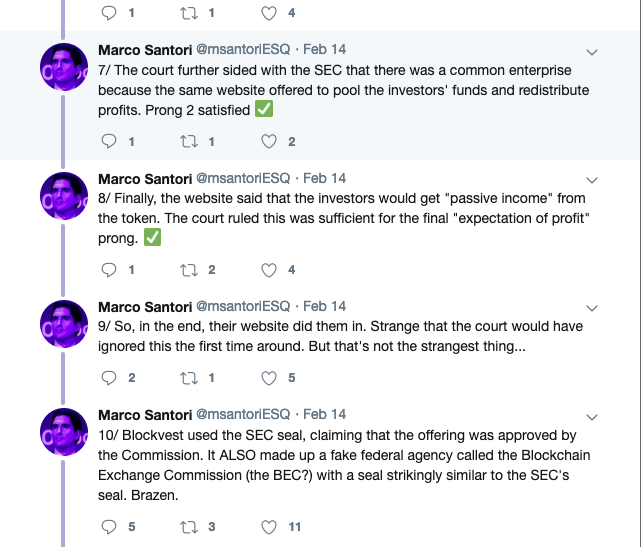Like the top partially visible tweet with 4 likes
The width and height of the screenshot is (641, 547).
268,14
